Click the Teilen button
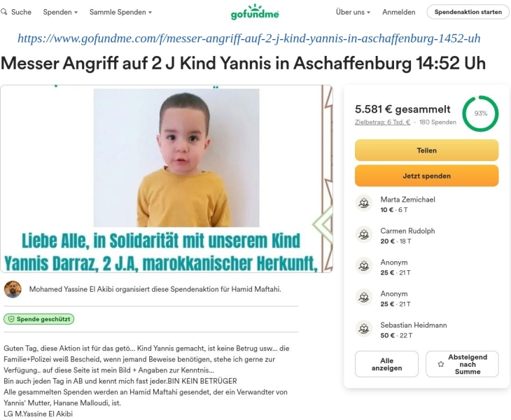This screenshot has height=420, width=511. 426,150
